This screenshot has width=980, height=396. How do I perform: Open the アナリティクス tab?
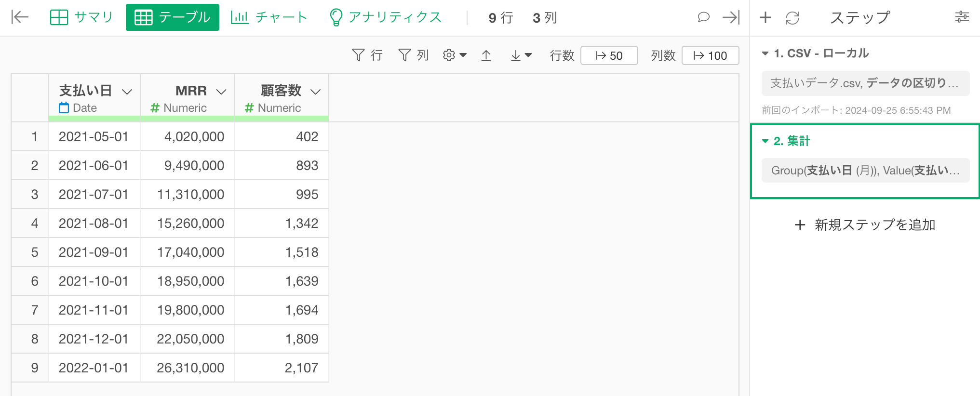[x=385, y=17]
